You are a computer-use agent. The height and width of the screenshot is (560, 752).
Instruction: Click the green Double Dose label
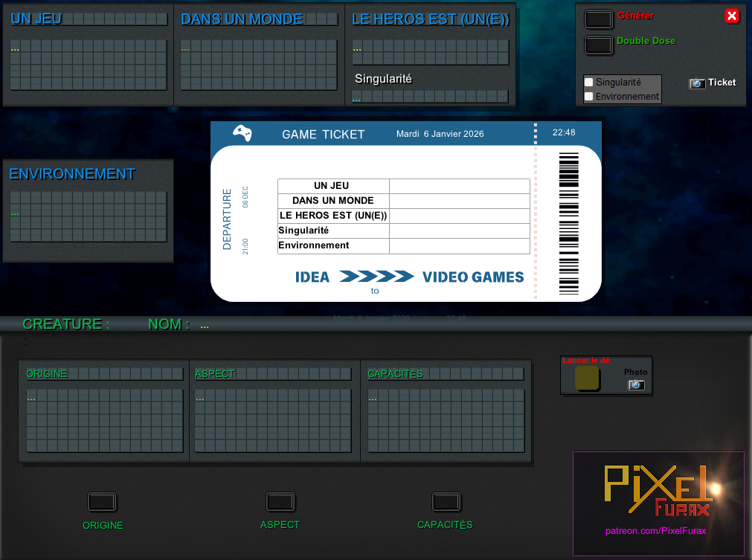[646, 41]
